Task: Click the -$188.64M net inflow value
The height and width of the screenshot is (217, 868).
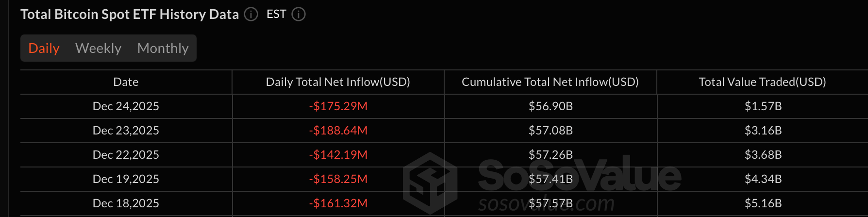Action: click(x=338, y=131)
